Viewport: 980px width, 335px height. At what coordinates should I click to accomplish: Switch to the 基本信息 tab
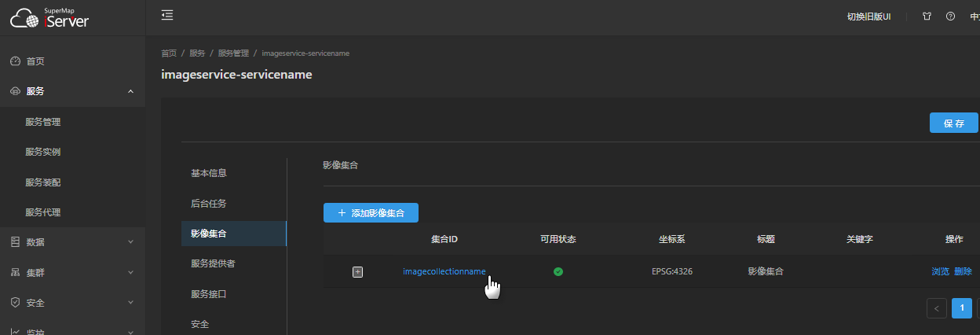209,173
